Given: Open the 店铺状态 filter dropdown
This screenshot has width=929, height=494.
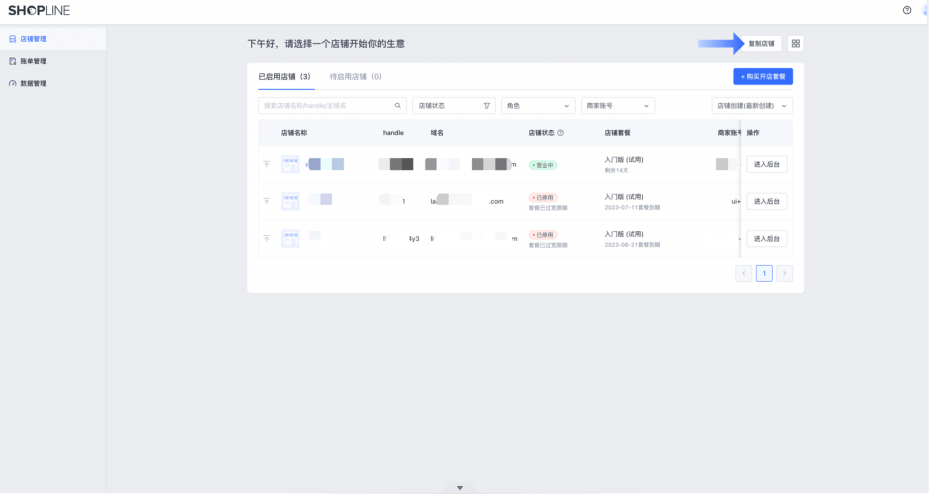Looking at the screenshot, I should pyautogui.click(x=454, y=105).
